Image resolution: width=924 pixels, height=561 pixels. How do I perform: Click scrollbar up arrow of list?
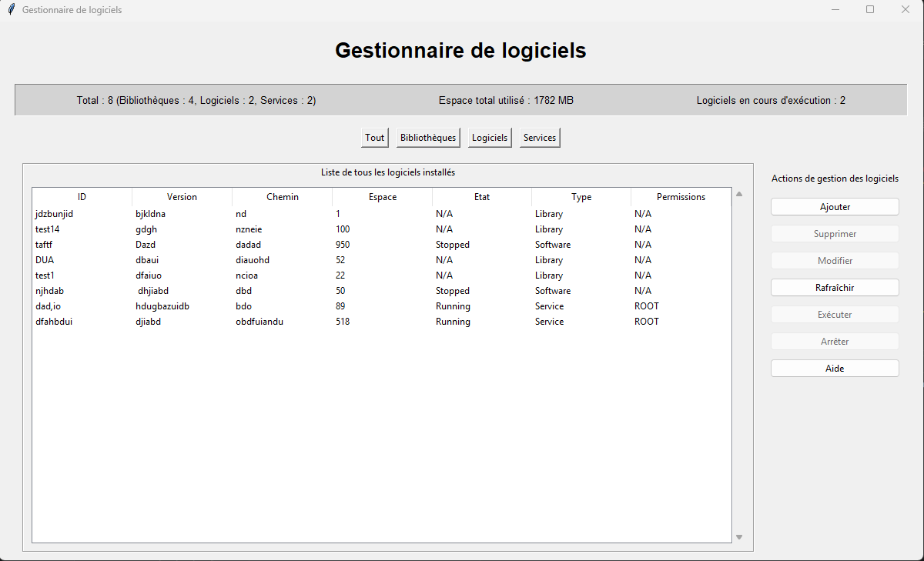[739, 194]
